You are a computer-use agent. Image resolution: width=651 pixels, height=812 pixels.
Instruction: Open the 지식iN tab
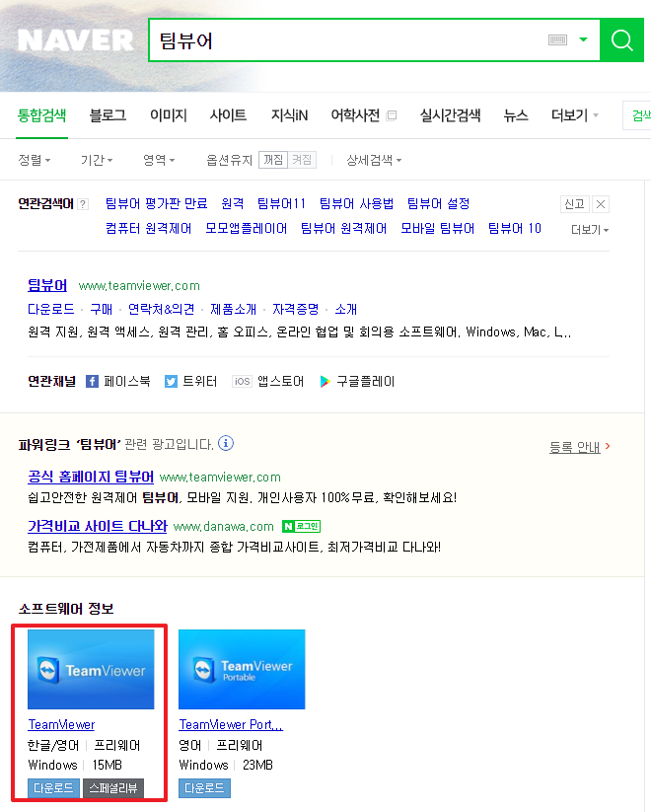pos(290,115)
